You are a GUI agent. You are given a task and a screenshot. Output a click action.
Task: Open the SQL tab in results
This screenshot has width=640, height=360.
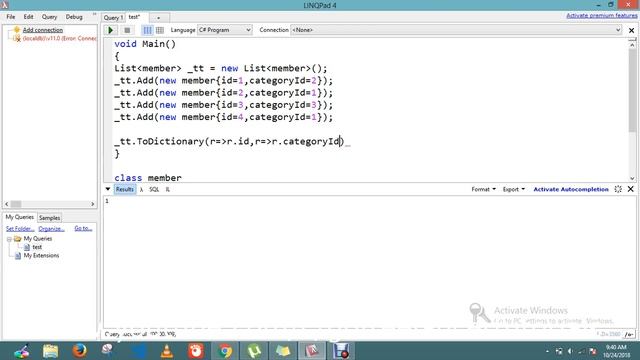tap(154, 189)
